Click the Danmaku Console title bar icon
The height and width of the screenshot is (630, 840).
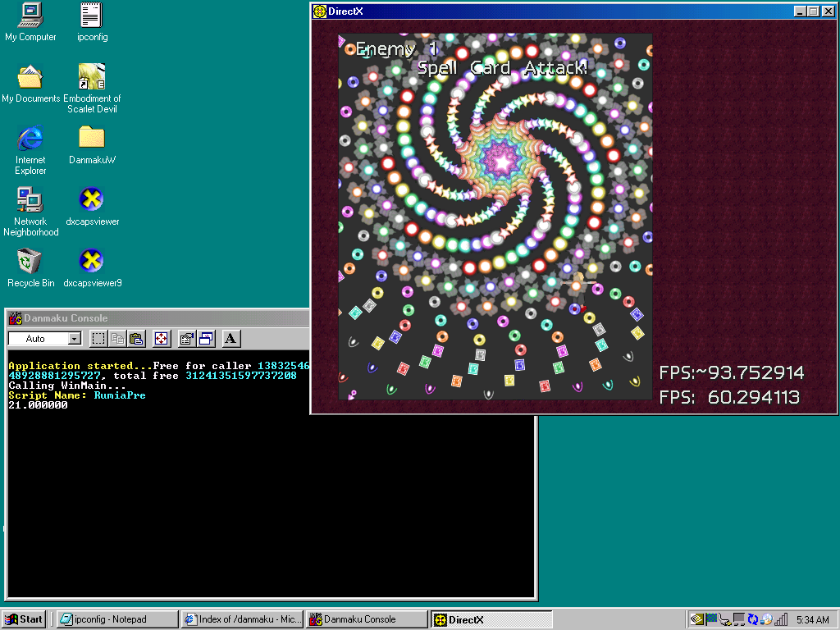[x=16, y=318]
